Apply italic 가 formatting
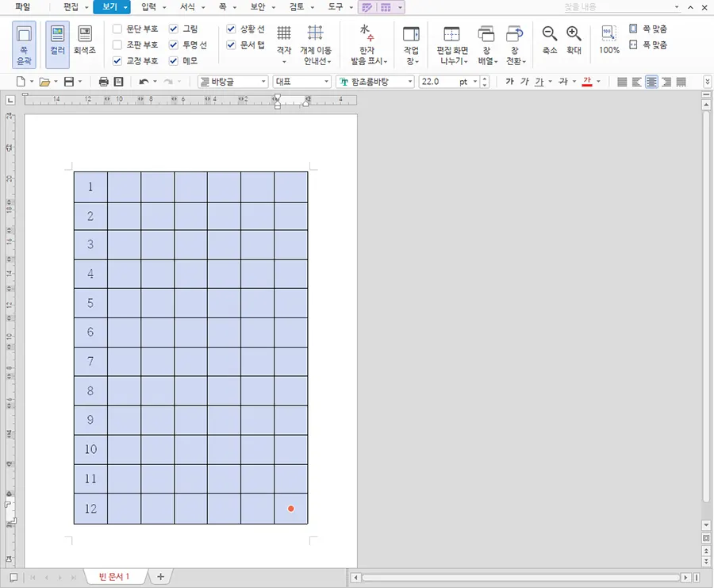This screenshot has height=588, width=714. (524, 82)
